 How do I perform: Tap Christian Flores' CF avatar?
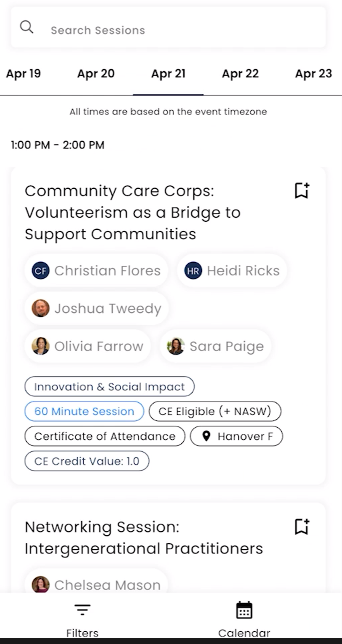tap(41, 271)
